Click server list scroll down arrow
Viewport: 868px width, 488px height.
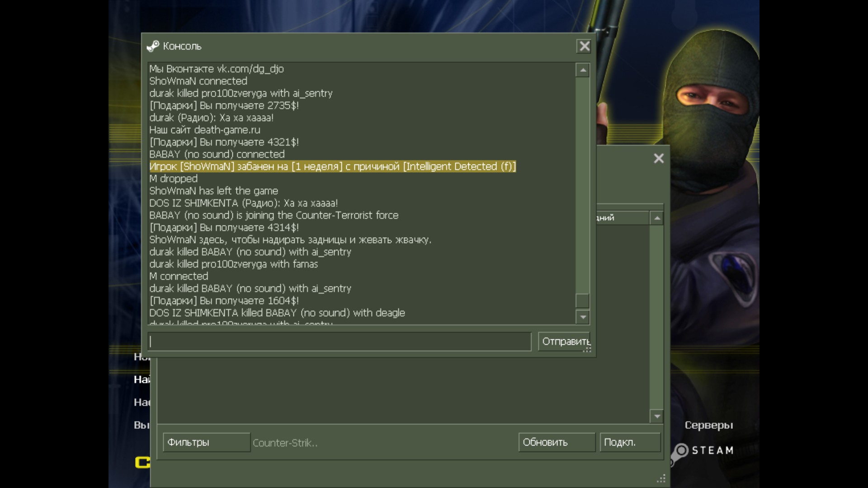pyautogui.click(x=656, y=416)
